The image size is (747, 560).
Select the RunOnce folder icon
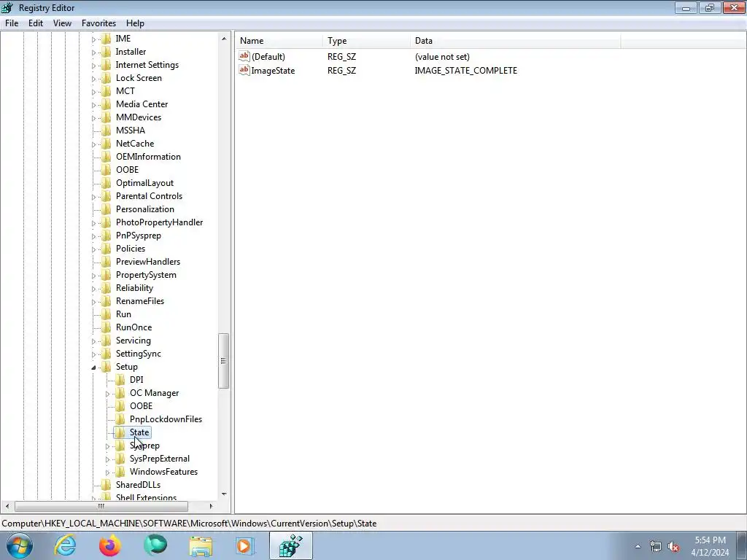107,327
